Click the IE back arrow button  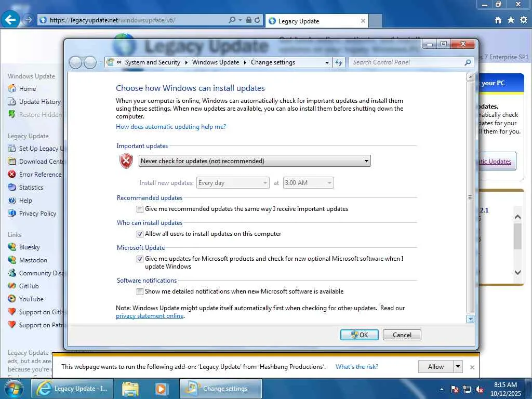click(x=10, y=20)
